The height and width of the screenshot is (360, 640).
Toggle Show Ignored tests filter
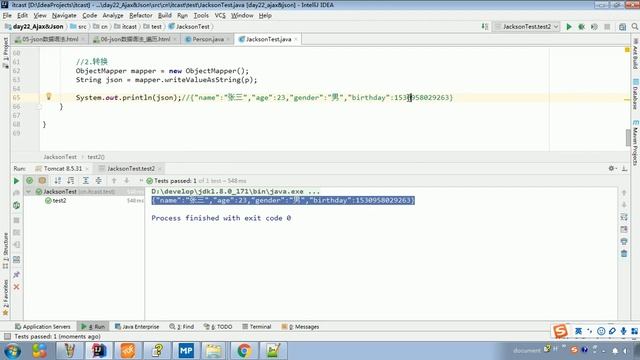(42, 180)
